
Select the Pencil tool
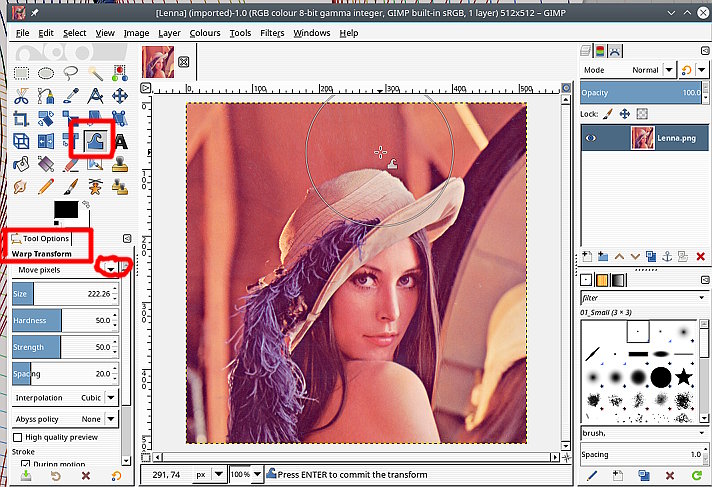coord(46,186)
